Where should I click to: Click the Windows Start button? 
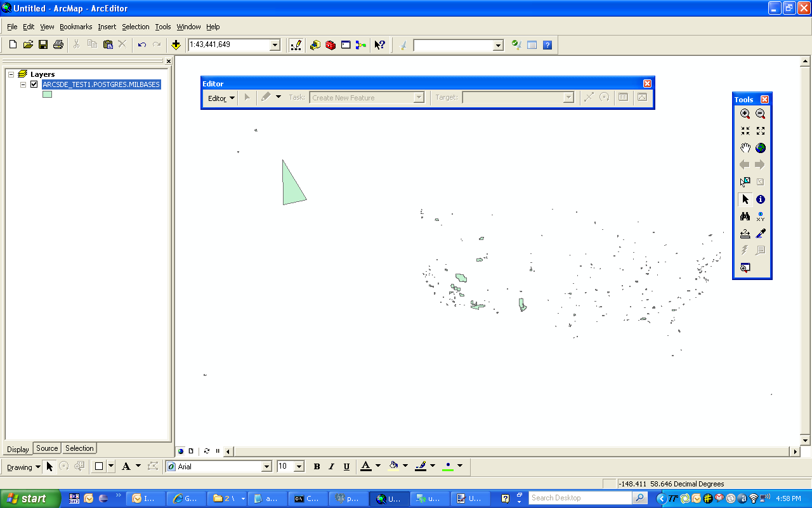[30, 498]
